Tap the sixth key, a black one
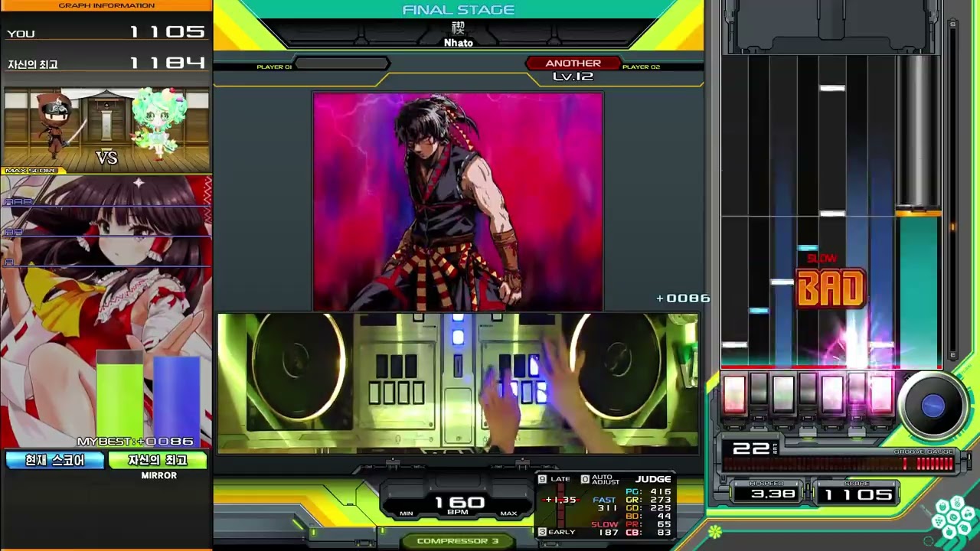Image resolution: width=980 pixels, height=551 pixels. pyautogui.click(x=857, y=389)
